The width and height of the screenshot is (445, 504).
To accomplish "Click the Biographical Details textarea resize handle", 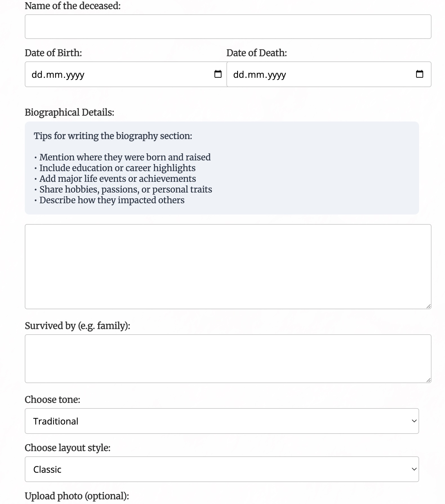I will pos(428,306).
